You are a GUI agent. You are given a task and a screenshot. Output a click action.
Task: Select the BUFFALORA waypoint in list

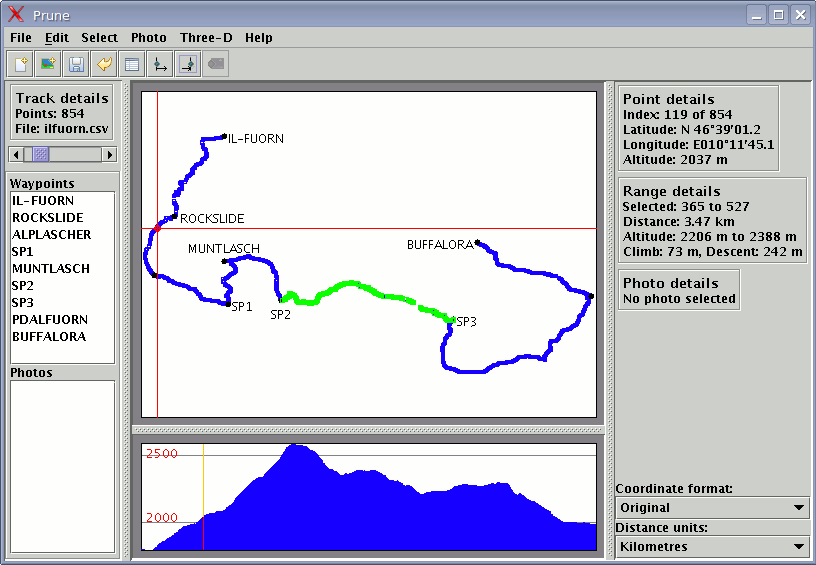tap(49, 337)
